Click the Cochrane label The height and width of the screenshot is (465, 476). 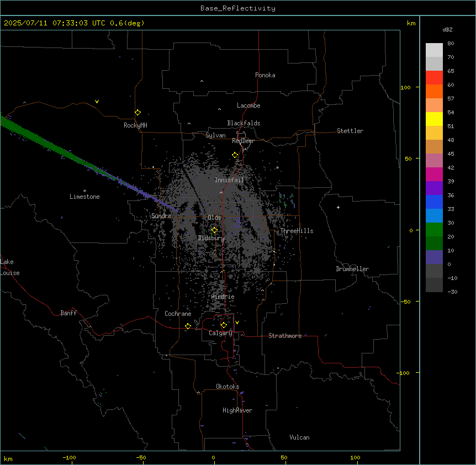(178, 314)
